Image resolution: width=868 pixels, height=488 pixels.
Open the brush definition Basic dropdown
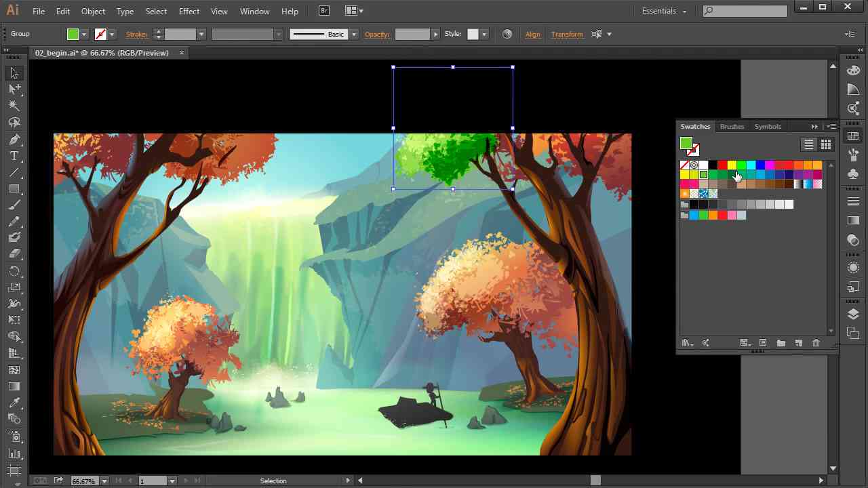tap(353, 34)
